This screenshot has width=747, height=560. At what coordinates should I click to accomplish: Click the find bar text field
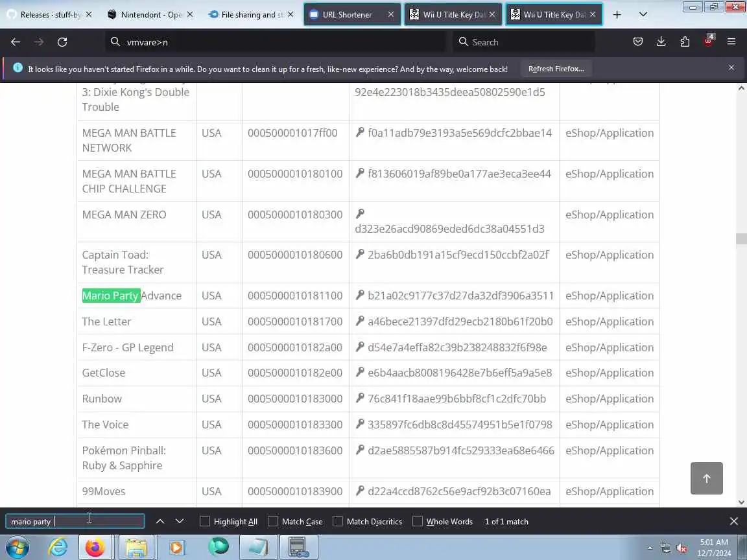[x=75, y=521]
